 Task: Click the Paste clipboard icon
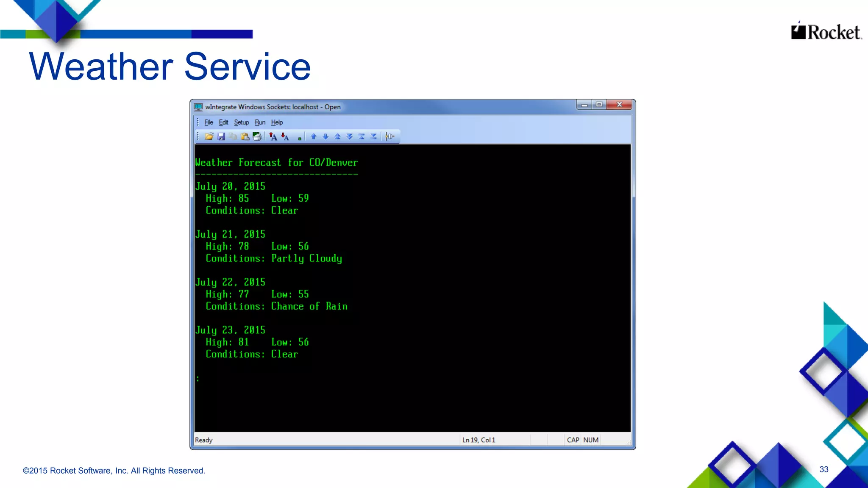245,136
